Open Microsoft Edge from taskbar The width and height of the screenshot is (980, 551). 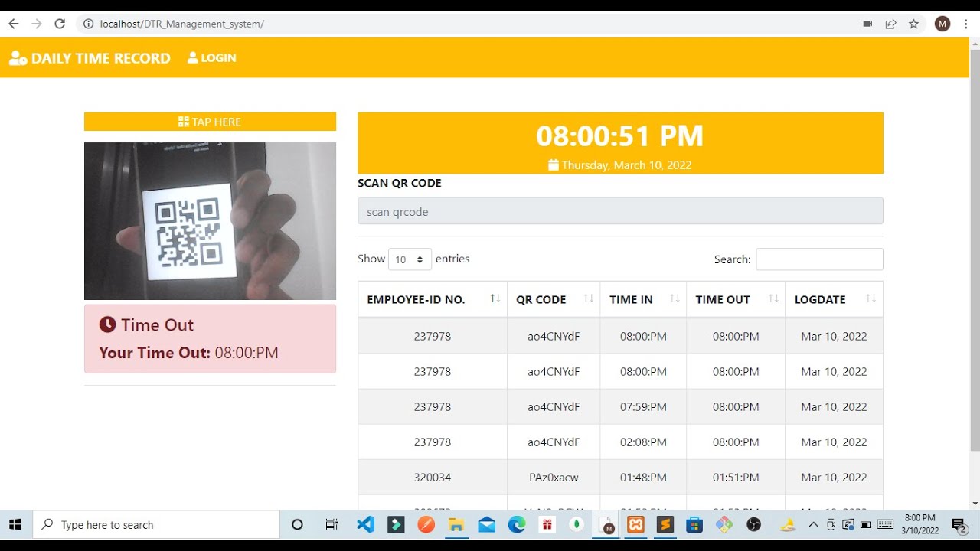pos(517,525)
